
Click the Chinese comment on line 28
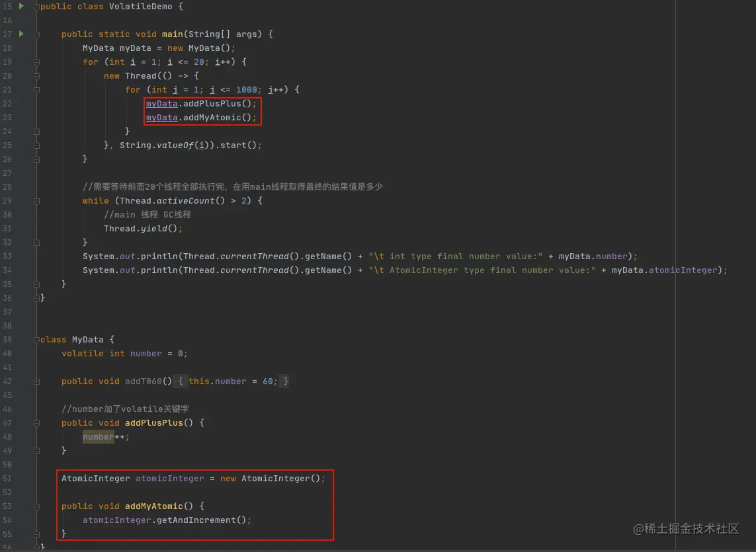(232, 186)
